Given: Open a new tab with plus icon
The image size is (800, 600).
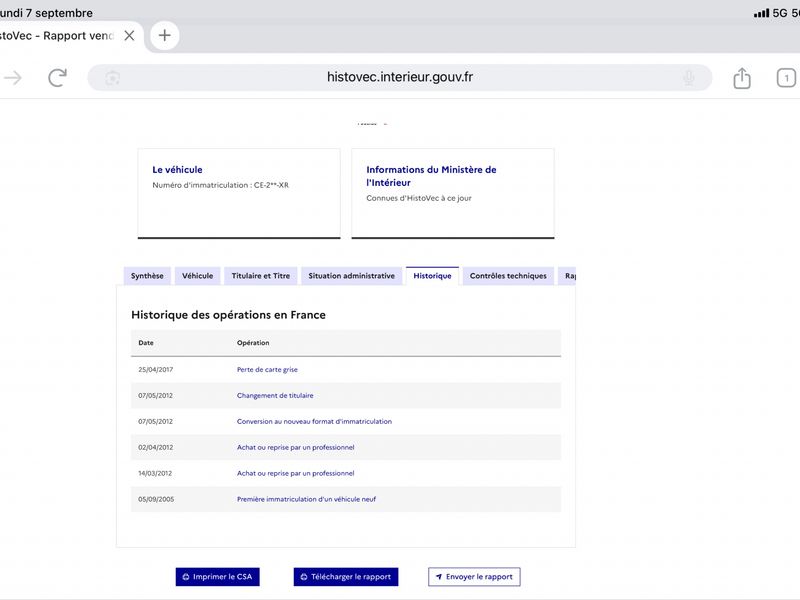Looking at the screenshot, I should coord(164,35).
